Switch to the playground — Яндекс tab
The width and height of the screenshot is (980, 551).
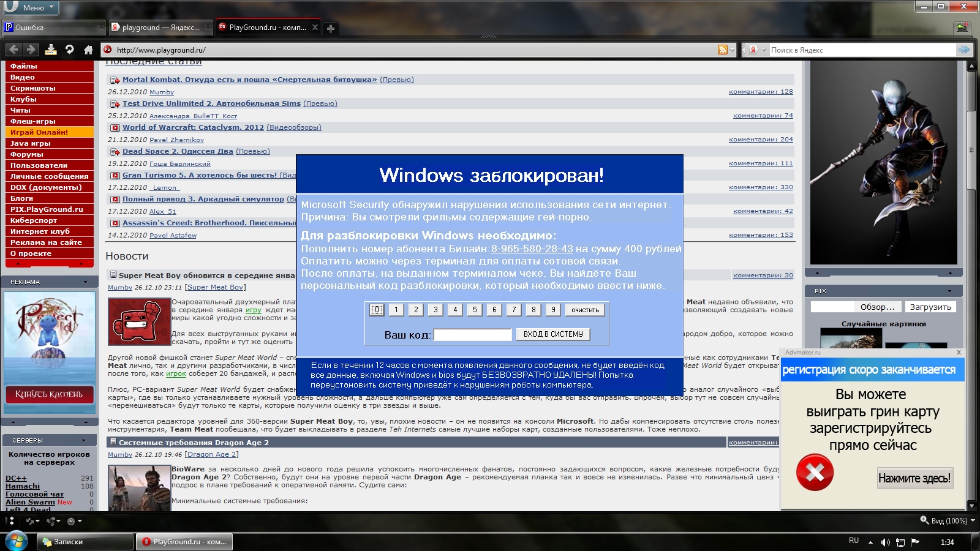160,28
